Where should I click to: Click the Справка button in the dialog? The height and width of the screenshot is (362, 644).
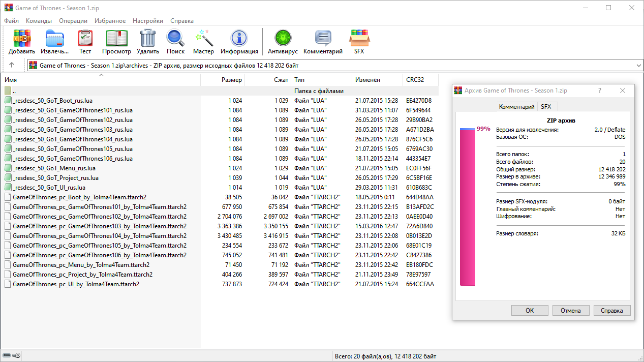pyautogui.click(x=612, y=311)
